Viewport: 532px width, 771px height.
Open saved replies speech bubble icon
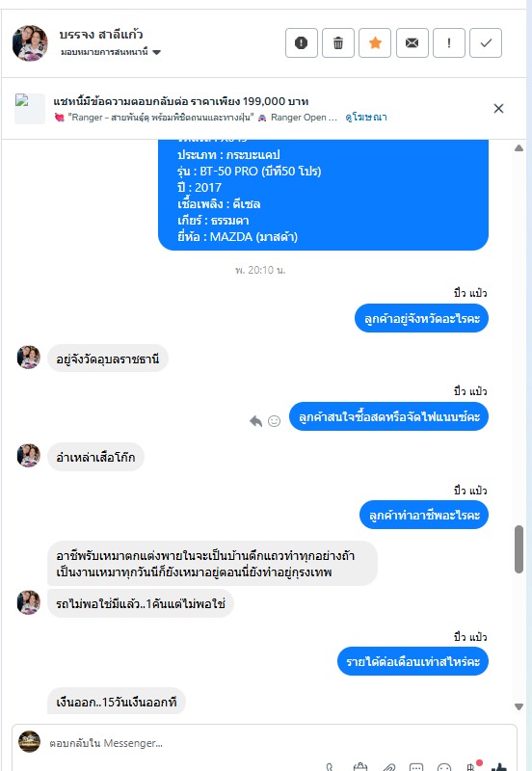416,767
